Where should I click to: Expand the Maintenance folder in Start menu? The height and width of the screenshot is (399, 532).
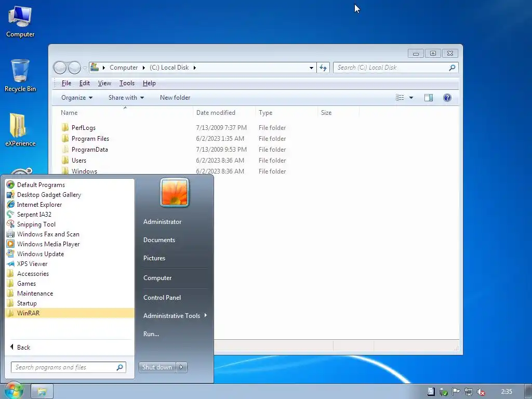click(69, 294)
